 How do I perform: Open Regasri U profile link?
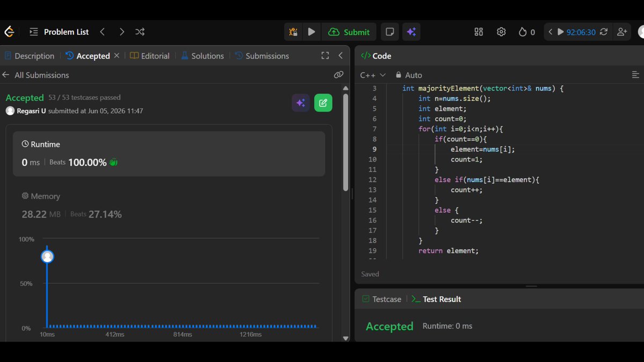point(32,111)
